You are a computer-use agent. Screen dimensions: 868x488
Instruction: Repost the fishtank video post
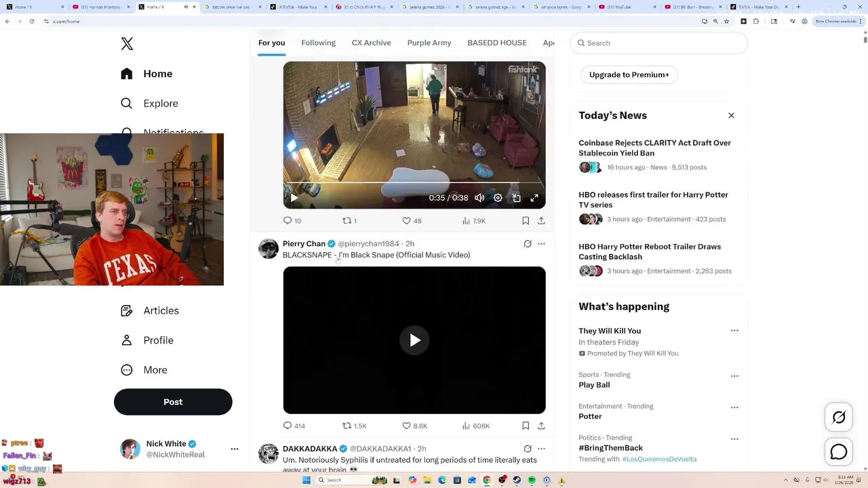[x=349, y=221]
